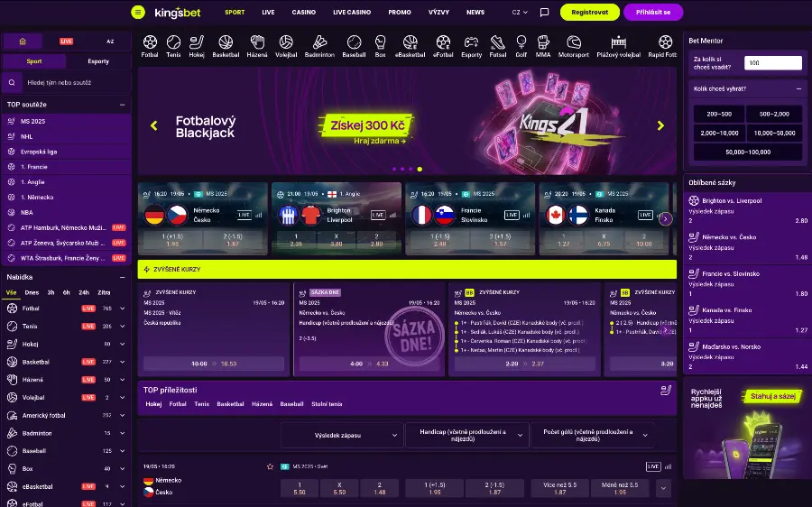This screenshot has width=812, height=507.
Task: Show next promo banner with right arrow
Action: tap(660, 125)
